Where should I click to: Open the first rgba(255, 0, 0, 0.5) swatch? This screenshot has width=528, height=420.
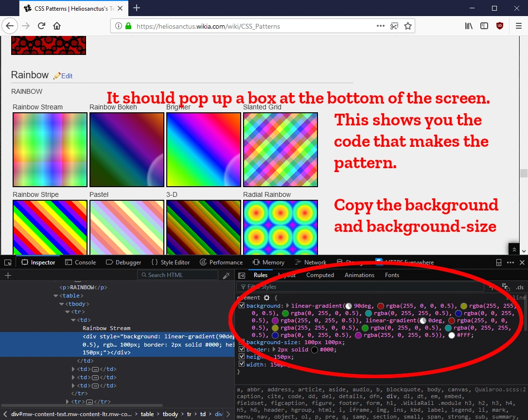(381, 306)
